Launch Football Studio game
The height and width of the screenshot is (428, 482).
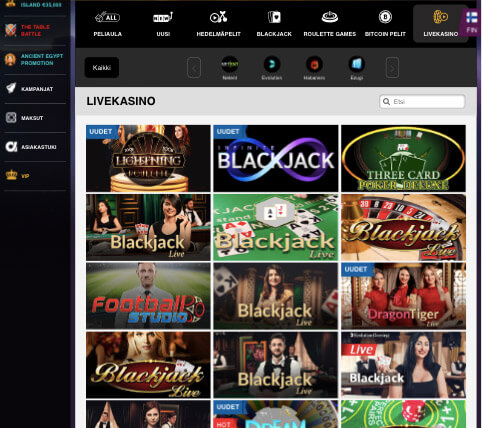coord(148,296)
